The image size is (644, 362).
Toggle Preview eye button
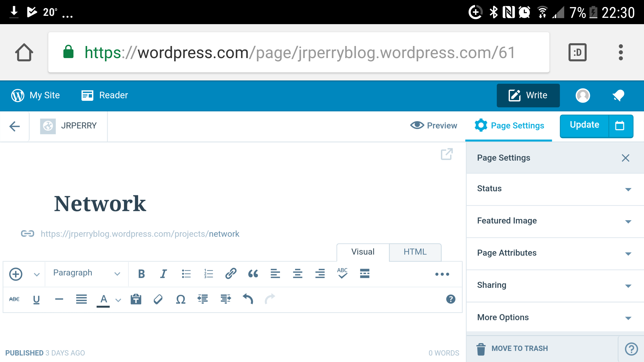tap(433, 125)
